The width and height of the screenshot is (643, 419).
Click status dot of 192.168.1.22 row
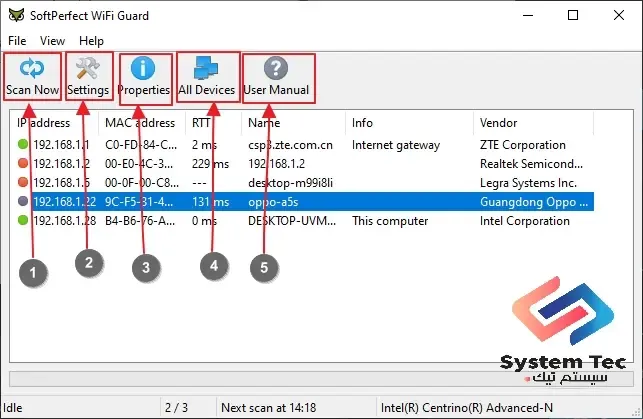[23, 201]
